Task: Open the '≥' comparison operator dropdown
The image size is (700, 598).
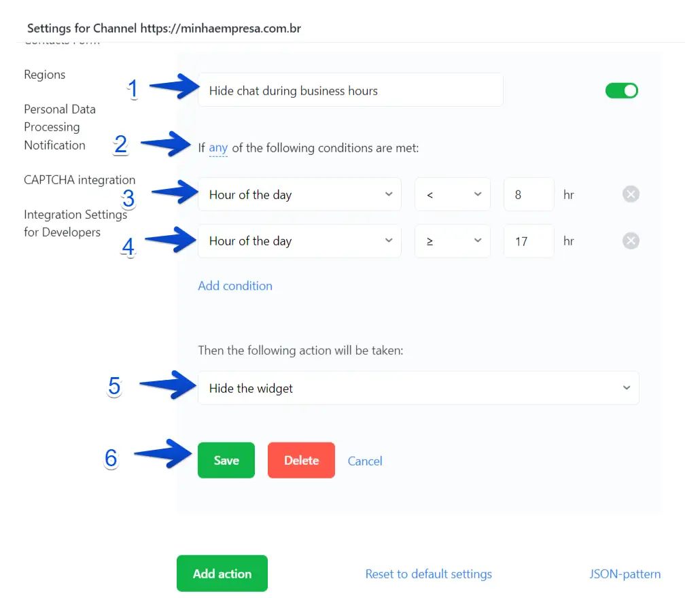Action: [452, 241]
